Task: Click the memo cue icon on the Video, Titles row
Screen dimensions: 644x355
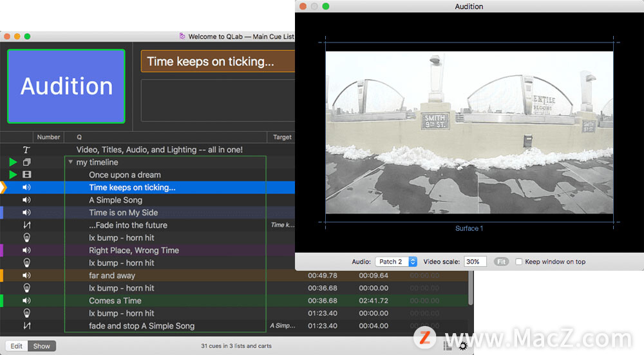Action: (x=26, y=150)
